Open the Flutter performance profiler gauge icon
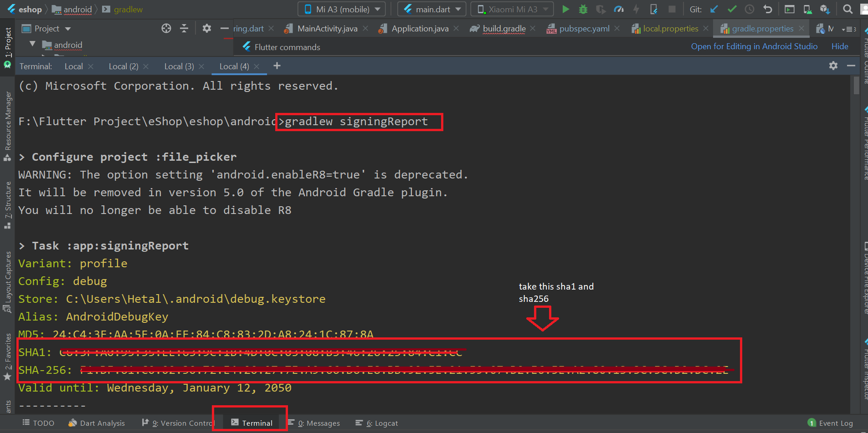Screen dimensions: 868x433 (618, 9)
